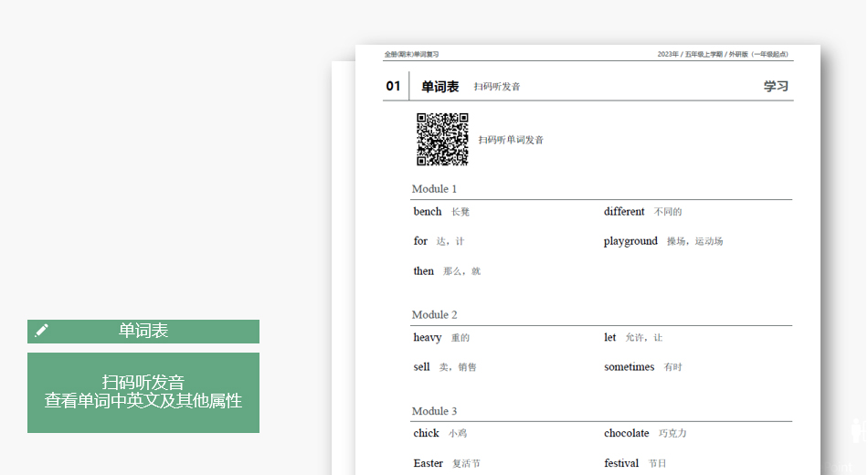Click the word bench

click(x=427, y=212)
